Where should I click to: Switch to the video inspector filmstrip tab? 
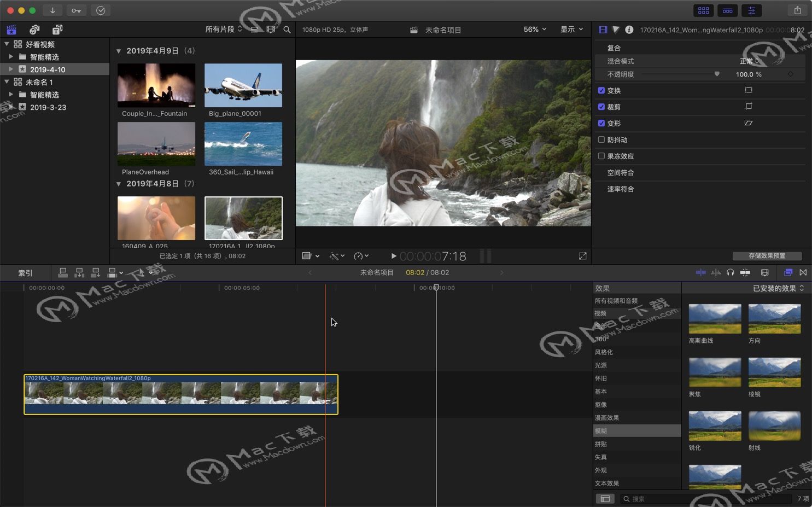pos(603,30)
